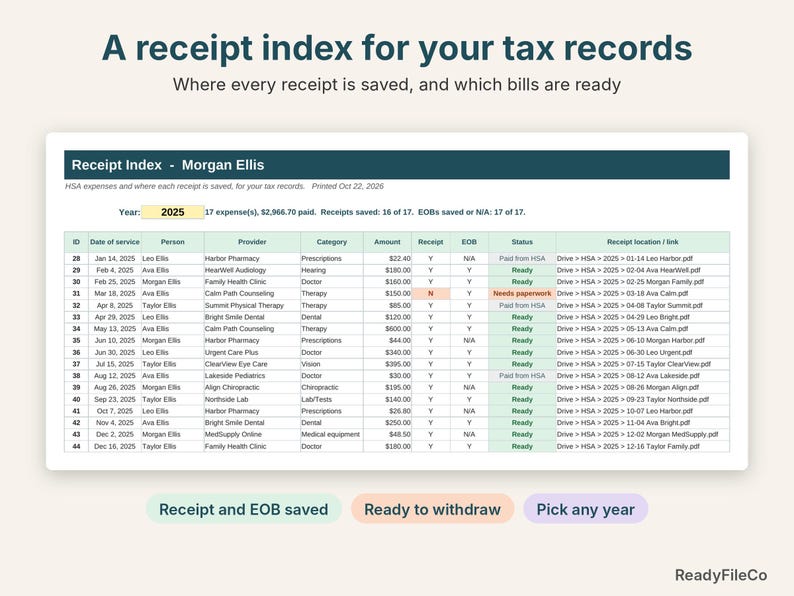Image resolution: width=794 pixels, height=596 pixels.
Task: Click the 'Pick any year' pill
Action: click(x=585, y=509)
